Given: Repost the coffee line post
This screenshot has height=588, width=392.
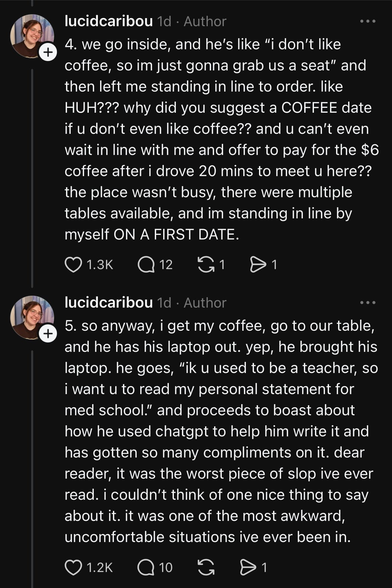Looking at the screenshot, I should [206, 265].
